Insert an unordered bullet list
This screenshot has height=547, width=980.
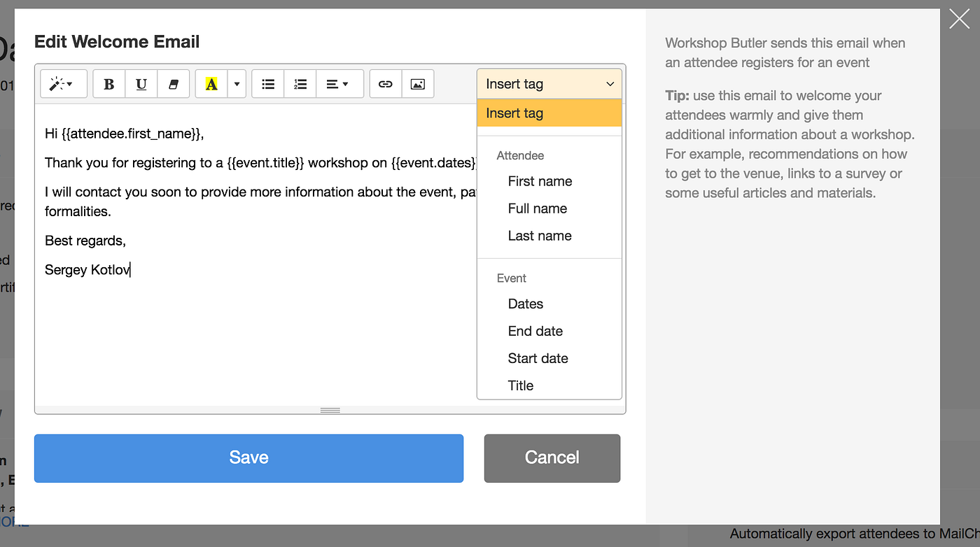click(x=267, y=83)
